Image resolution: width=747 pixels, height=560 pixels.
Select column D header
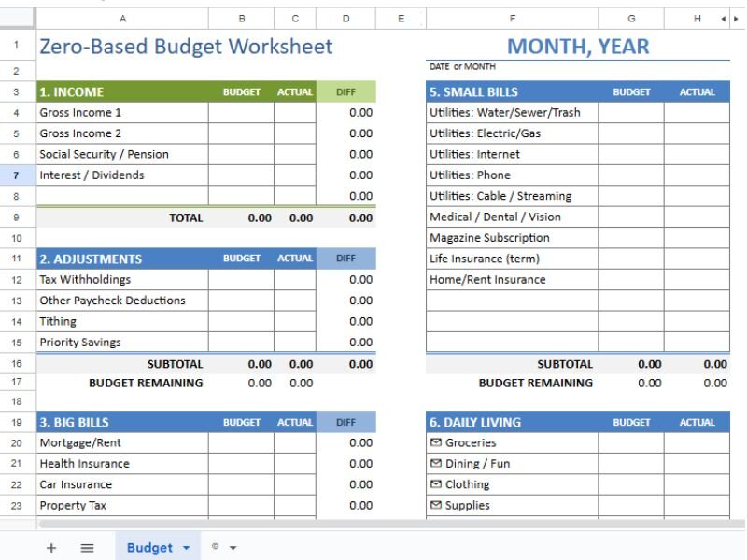(x=345, y=19)
